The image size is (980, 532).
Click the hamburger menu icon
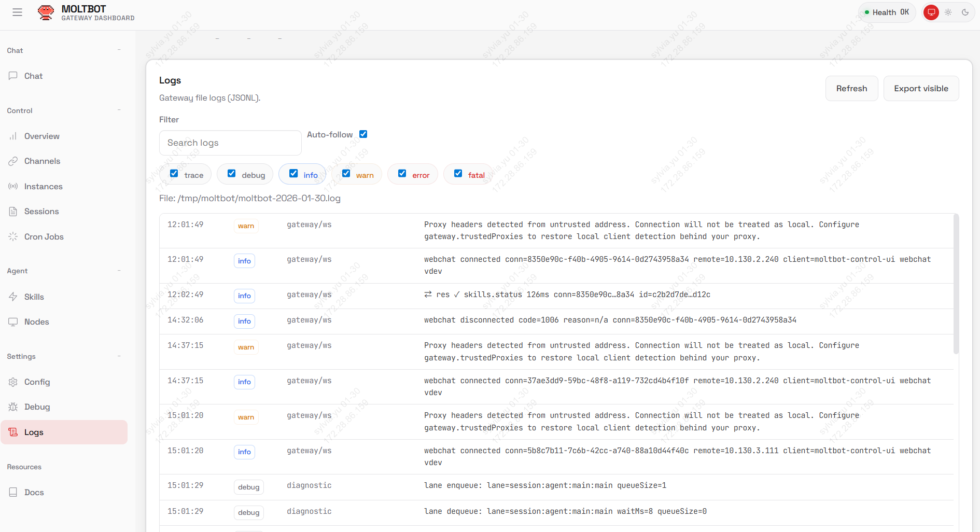point(17,12)
